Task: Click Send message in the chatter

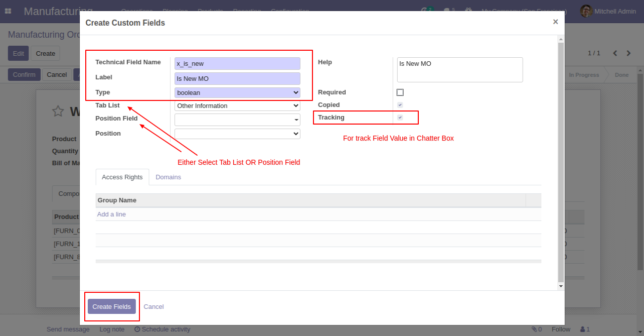Action: tap(68, 329)
